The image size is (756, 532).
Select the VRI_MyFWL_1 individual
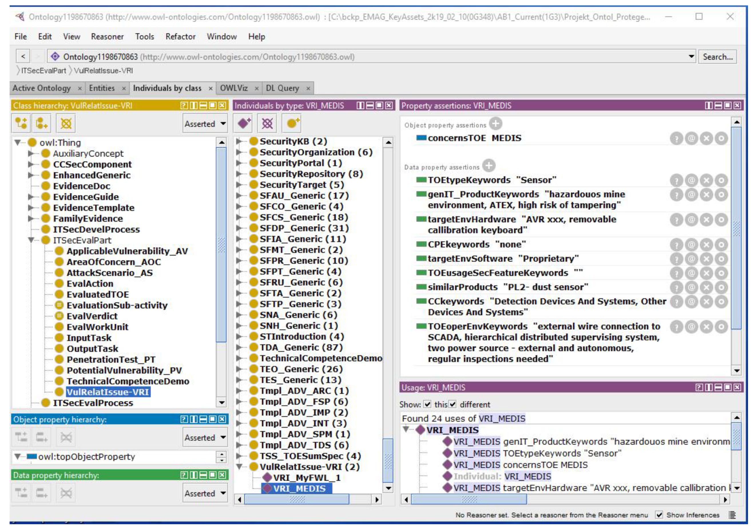pyautogui.click(x=306, y=478)
